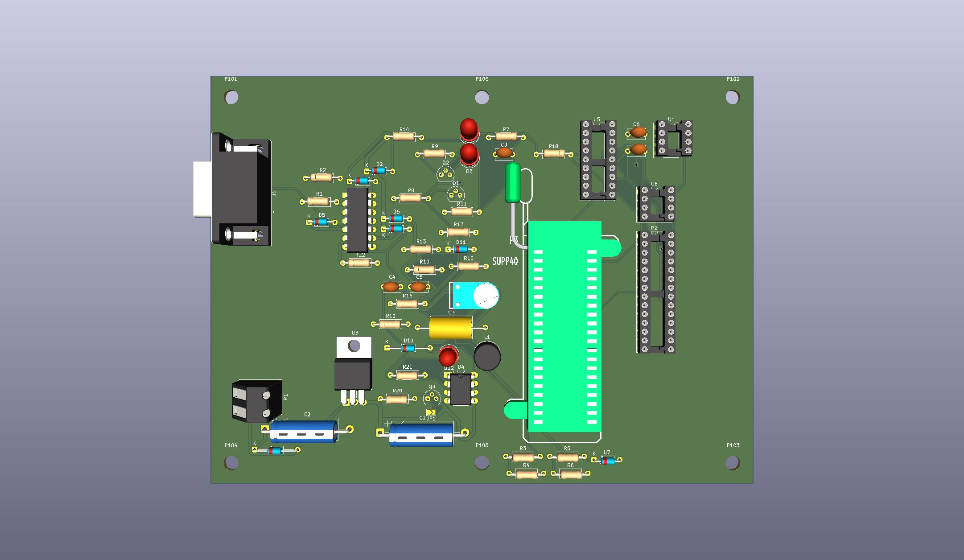The image size is (964, 560).
Task: Click the P1 screw terminal block
Action: pos(257,401)
